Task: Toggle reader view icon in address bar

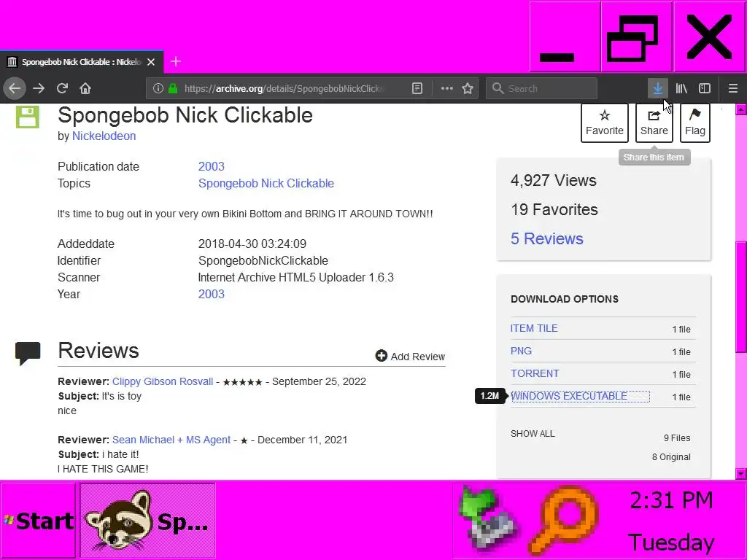Action: click(x=417, y=88)
